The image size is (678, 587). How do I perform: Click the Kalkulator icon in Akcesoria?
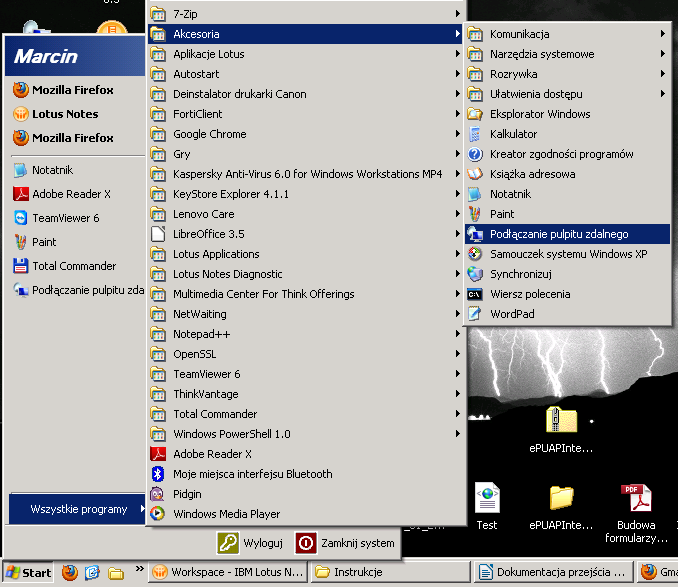(475, 134)
